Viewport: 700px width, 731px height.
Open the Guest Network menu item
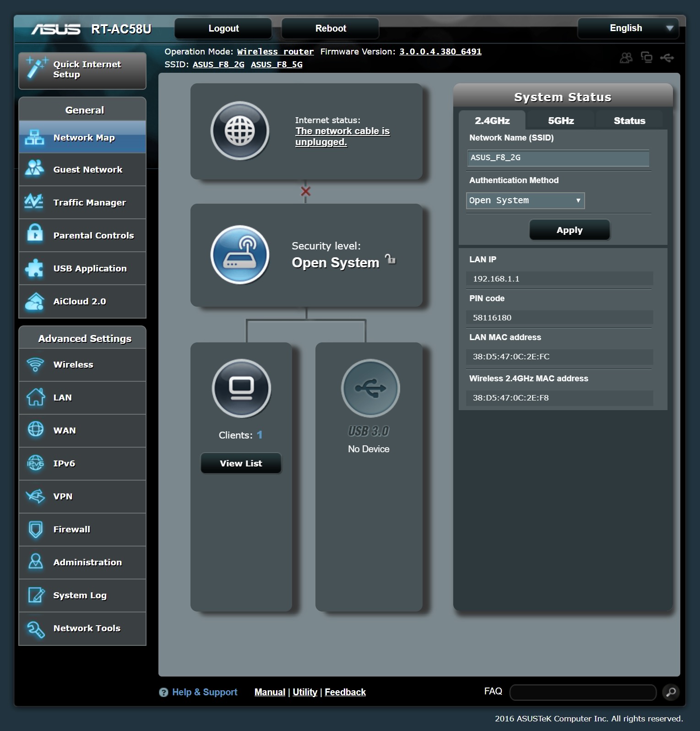(82, 169)
